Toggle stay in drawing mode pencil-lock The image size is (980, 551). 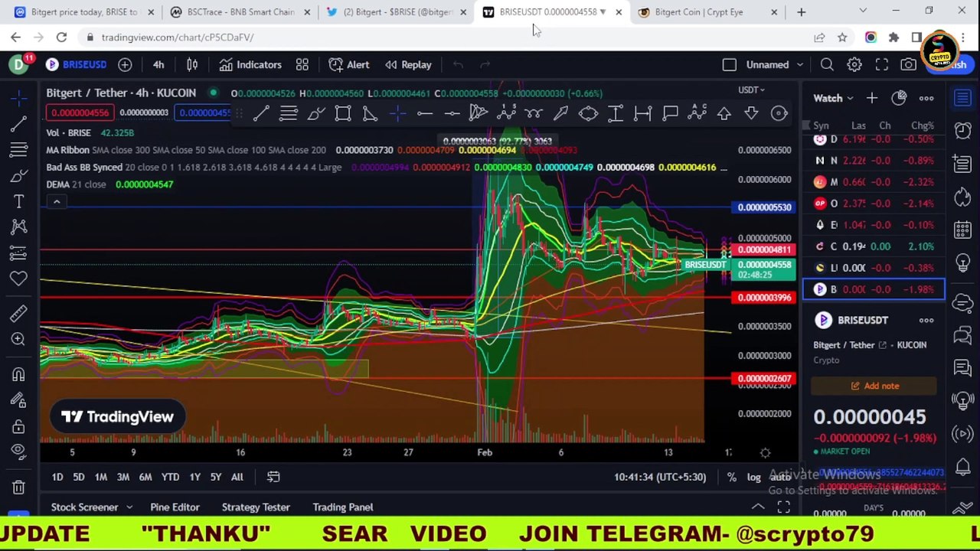coord(19,400)
